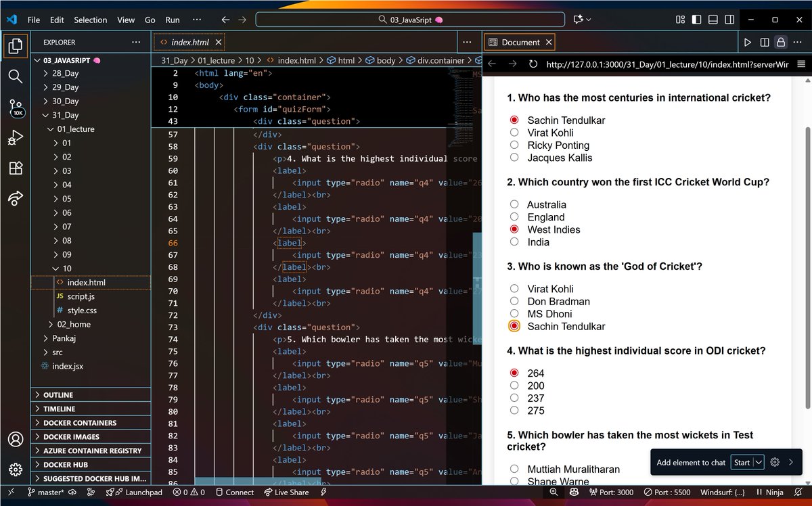Click Connect in the status bar
This screenshot has height=506, width=812.
234,492
